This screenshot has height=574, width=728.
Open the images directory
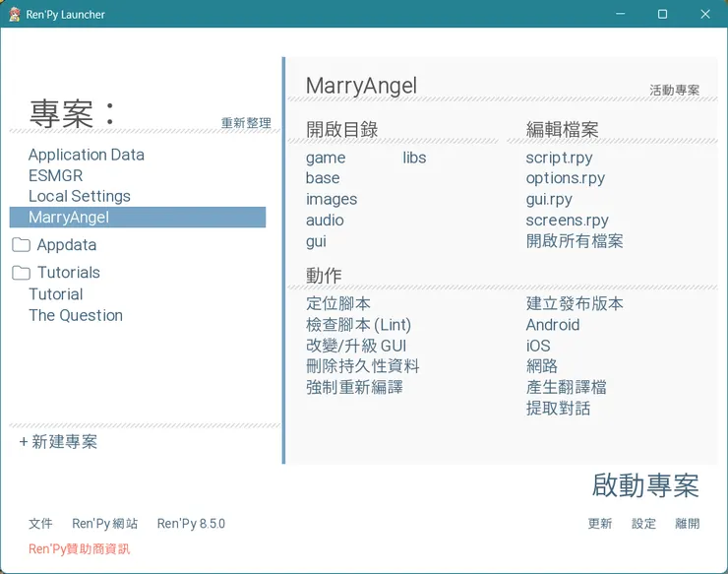click(x=332, y=200)
